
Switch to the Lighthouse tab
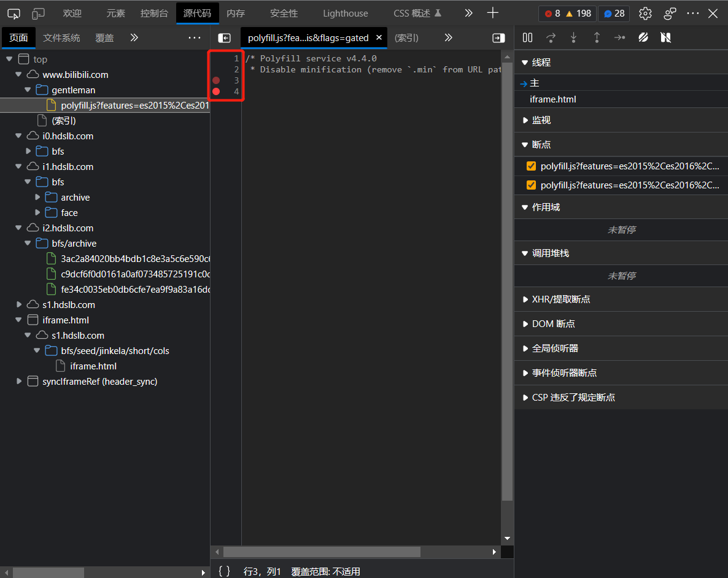point(346,13)
